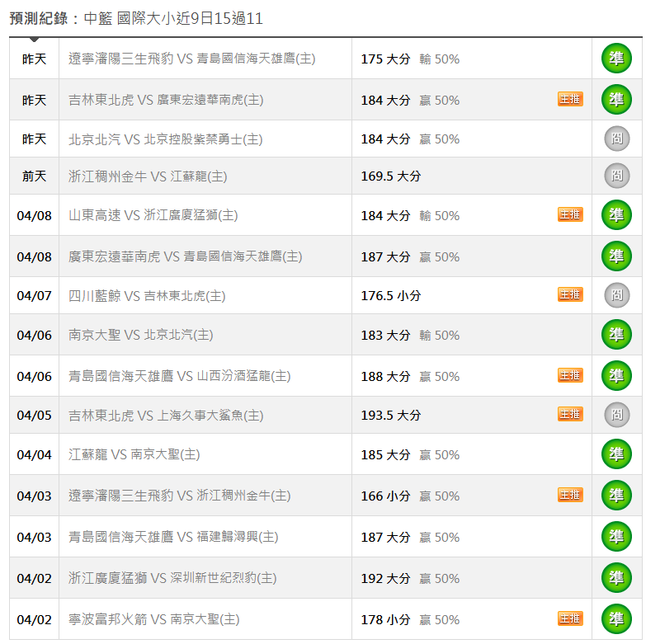Click green 準 icon in 遼寧瀋陽三生飛豹 VS 浙江稠州金牛 row
646x644 pixels.
[x=616, y=495]
